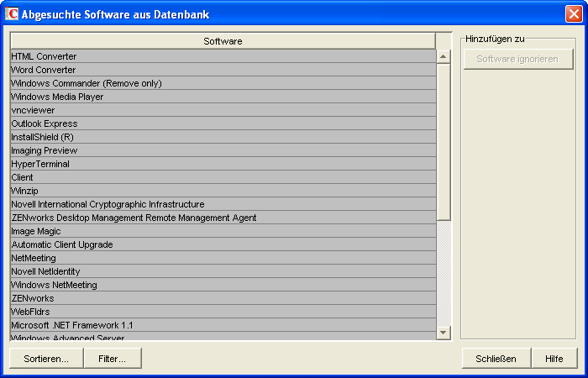Viewport: 588px width, 378px height.
Task: Select Windows Commander (Remove only) row
Action: click(223, 83)
